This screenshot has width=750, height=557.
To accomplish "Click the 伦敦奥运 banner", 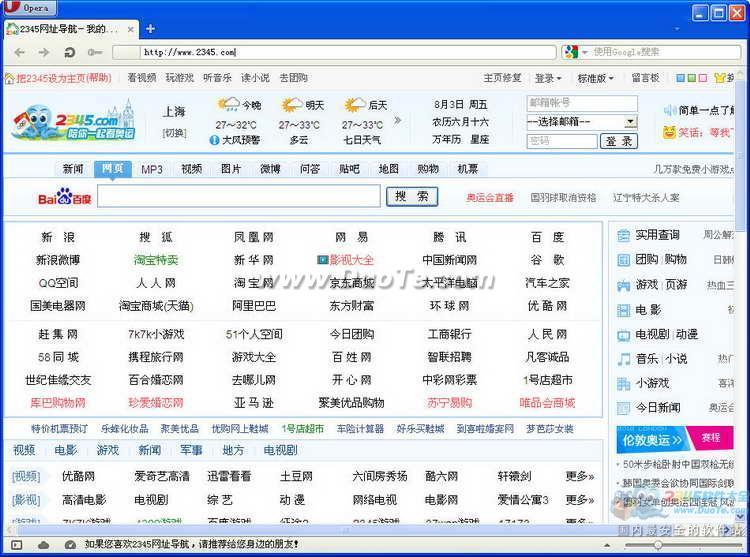I will coord(653,439).
